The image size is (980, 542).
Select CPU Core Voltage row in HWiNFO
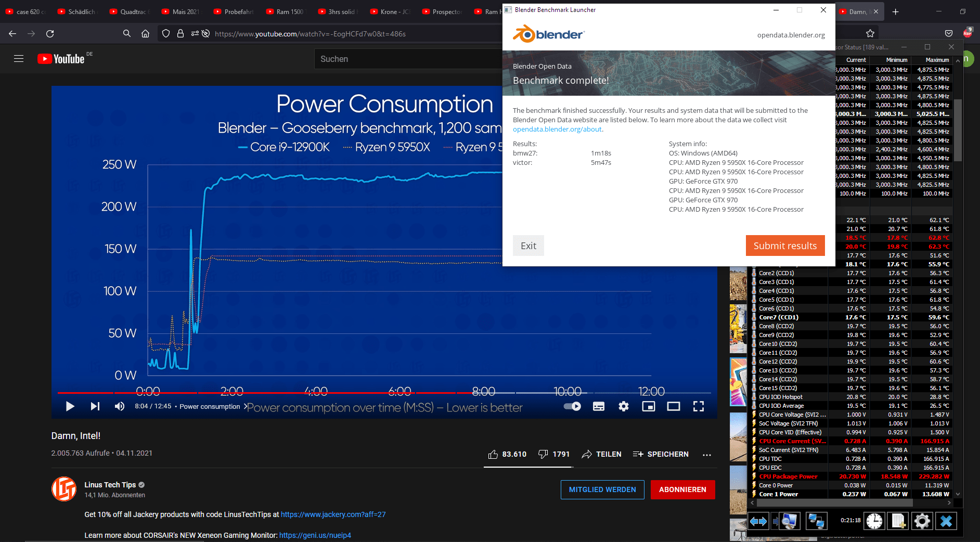pos(851,415)
